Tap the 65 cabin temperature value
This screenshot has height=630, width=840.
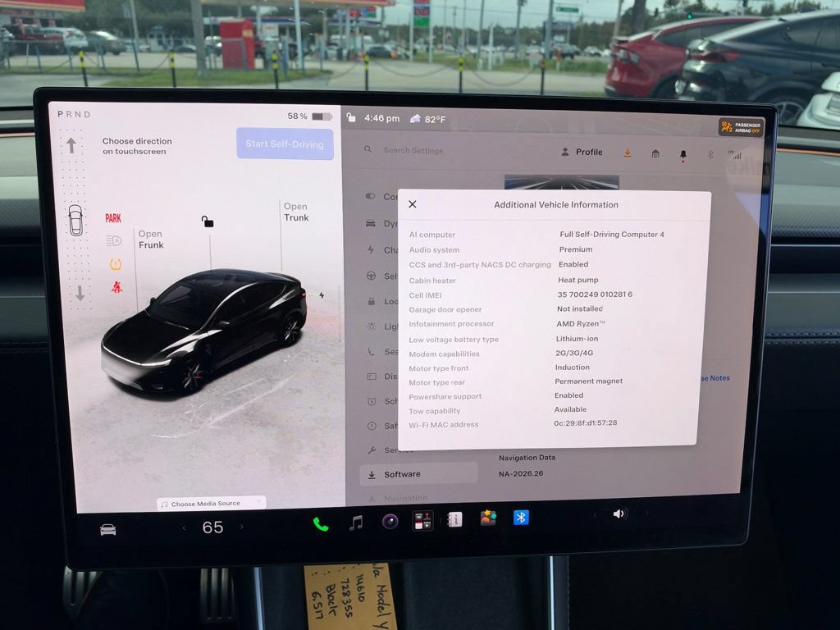point(212,527)
